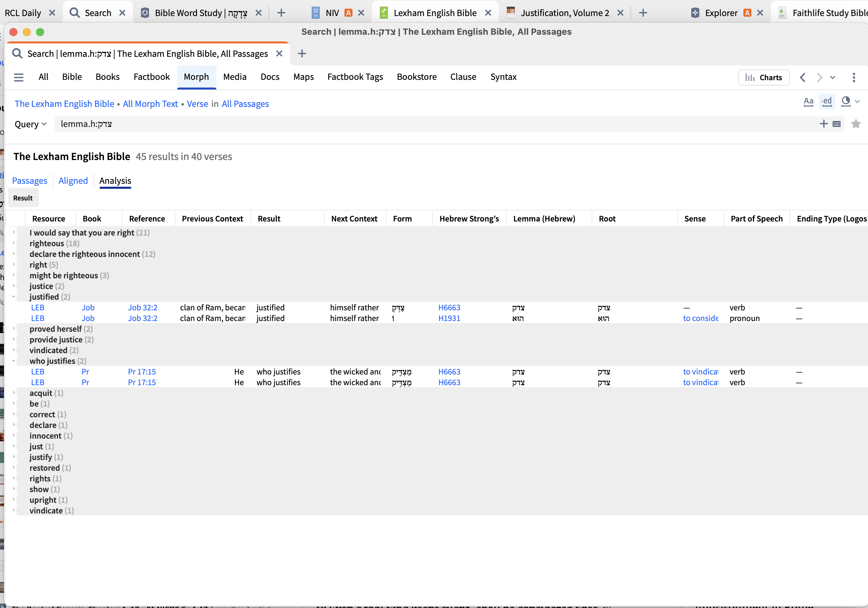868x608 pixels.
Task: Collapse the 'who justifies (2)' group
Action: 14,361
